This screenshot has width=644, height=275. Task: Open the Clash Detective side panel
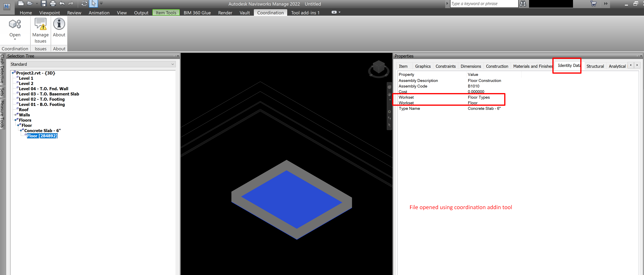pyautogui.click(x=2, y=69)
